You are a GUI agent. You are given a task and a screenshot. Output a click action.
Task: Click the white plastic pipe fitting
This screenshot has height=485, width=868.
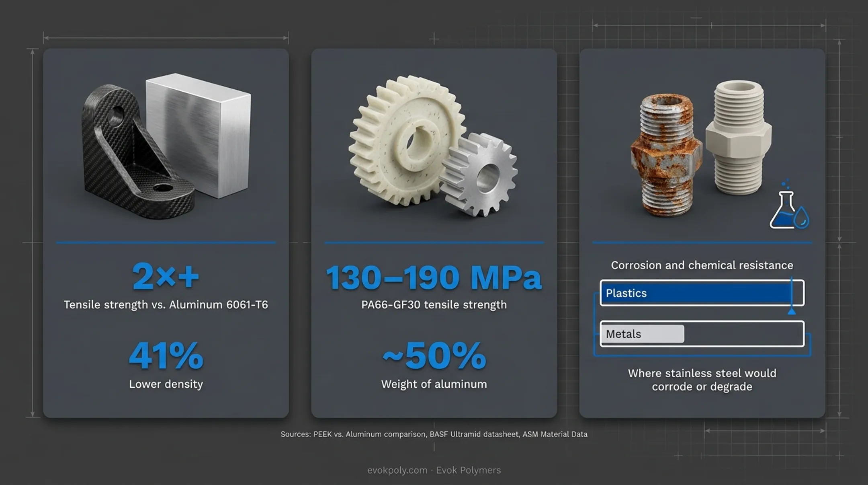pos(739,137)
